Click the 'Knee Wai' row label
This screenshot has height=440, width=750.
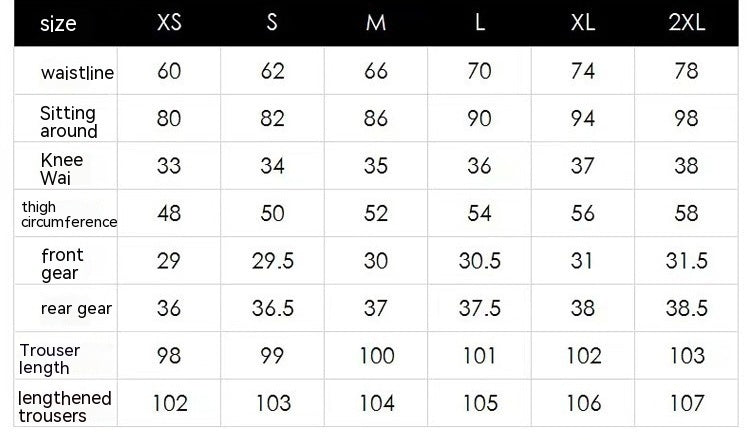pos(62,168)
